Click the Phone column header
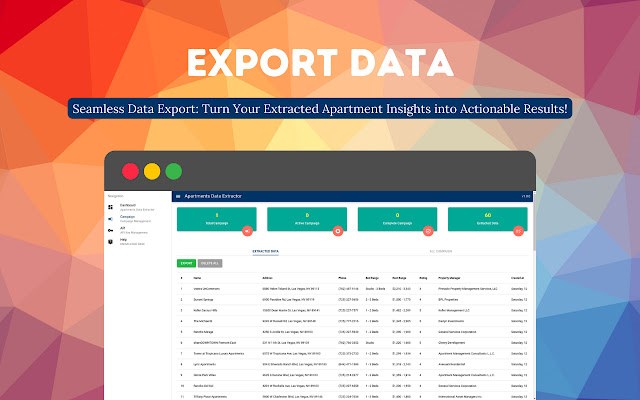 342,278
